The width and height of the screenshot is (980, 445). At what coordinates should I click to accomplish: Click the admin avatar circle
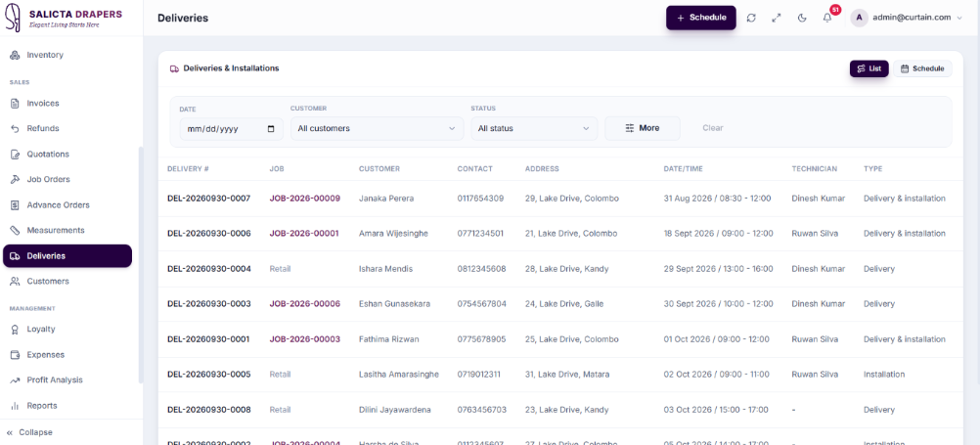pyautogui.click(x=860, y=19)
